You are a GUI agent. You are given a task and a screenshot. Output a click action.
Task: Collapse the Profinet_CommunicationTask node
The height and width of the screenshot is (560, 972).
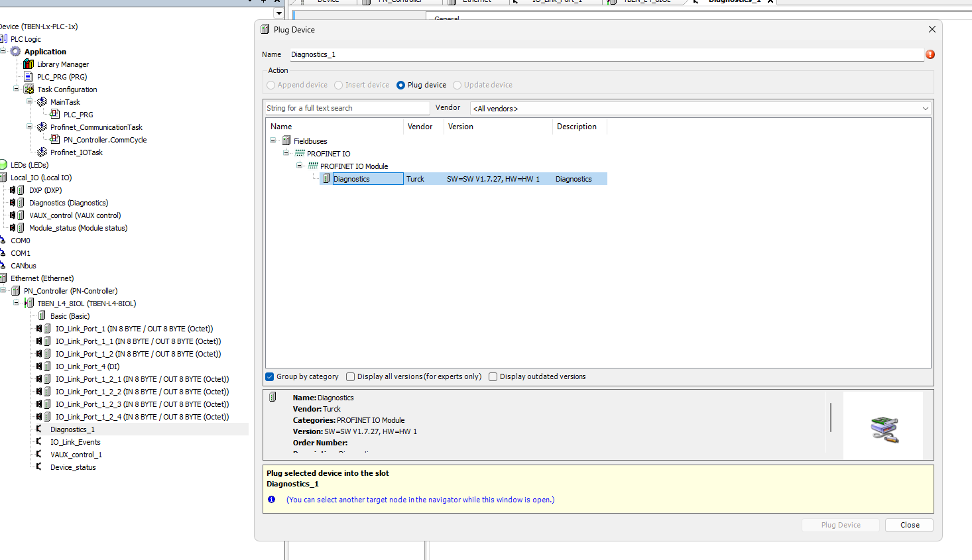pos(29,127)
